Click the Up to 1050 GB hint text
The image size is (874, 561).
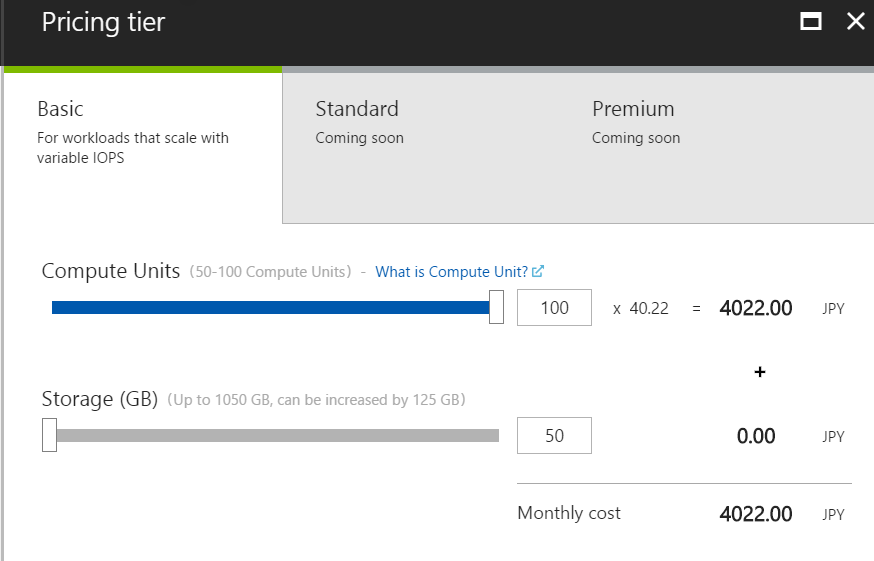click(316, 400)
